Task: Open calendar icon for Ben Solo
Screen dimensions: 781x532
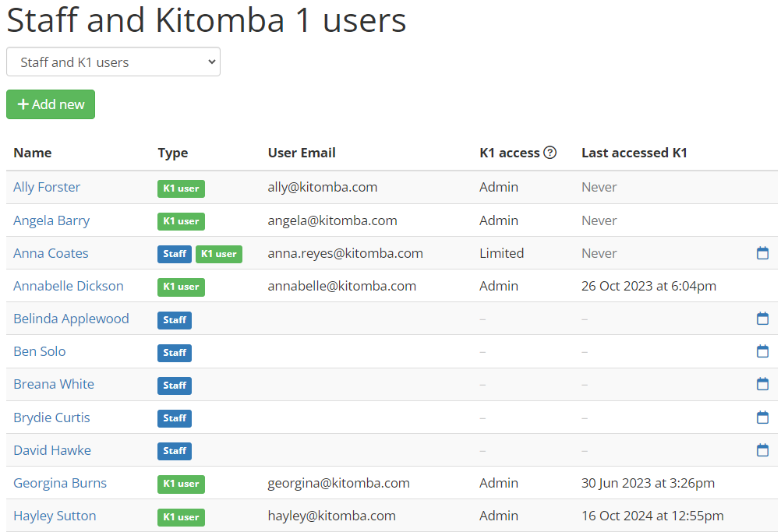Action: coord(762,351)
